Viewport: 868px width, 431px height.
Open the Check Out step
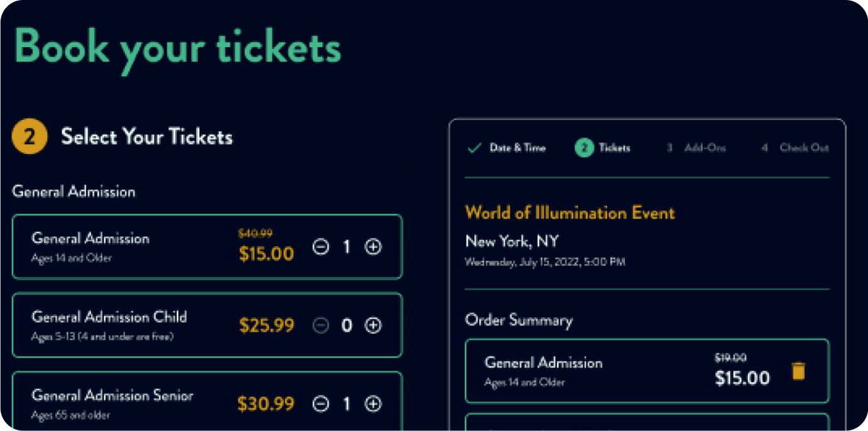pos(795,148)
